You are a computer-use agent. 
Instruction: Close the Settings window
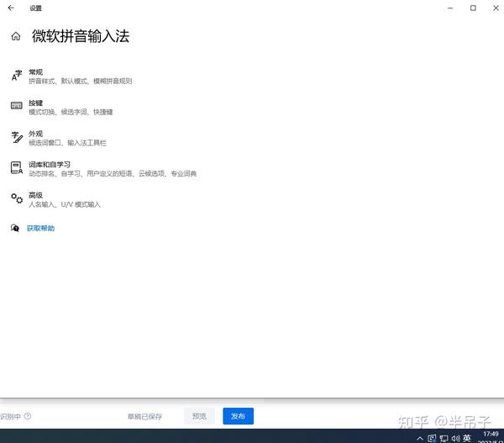(496, 8)
